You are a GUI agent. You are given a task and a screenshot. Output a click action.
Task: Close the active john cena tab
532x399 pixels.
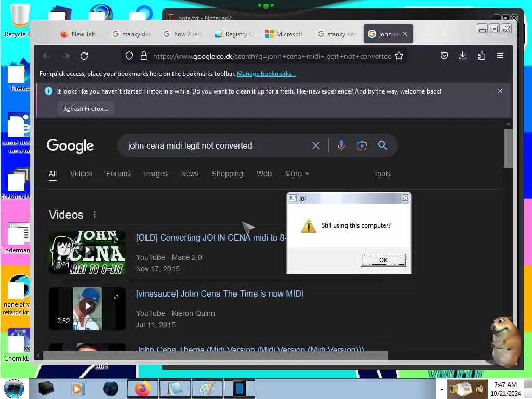(x=405, y=34)
